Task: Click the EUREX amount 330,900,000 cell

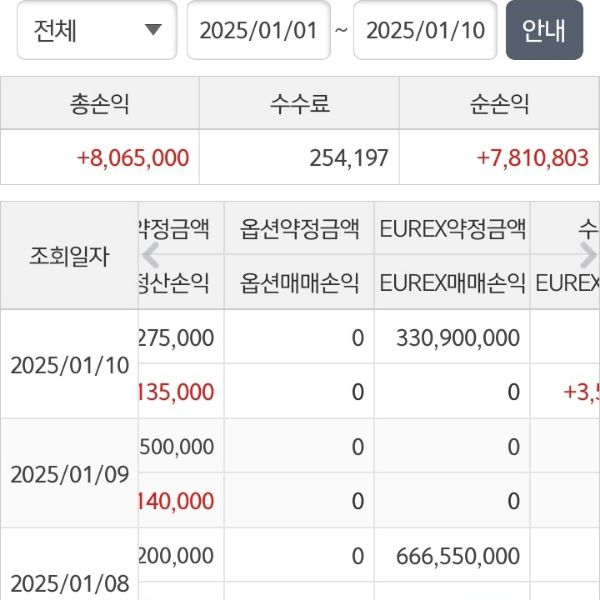Action: click(458, 338)
